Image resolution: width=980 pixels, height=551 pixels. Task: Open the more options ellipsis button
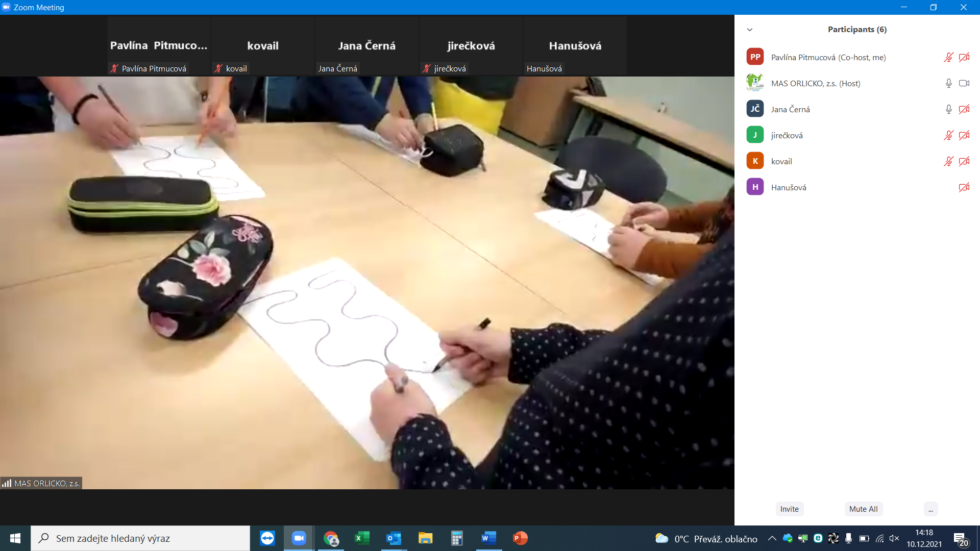point(930,509)
